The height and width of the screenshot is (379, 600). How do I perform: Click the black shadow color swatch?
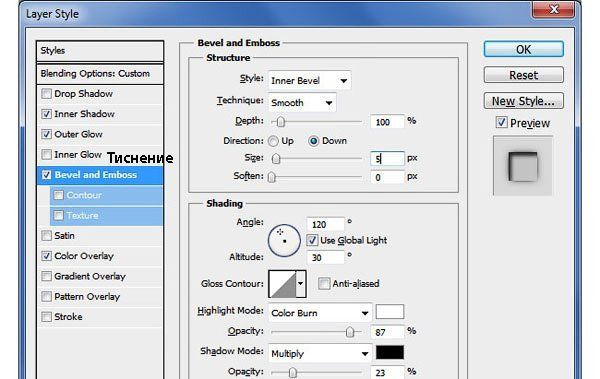tap(390, 353)
